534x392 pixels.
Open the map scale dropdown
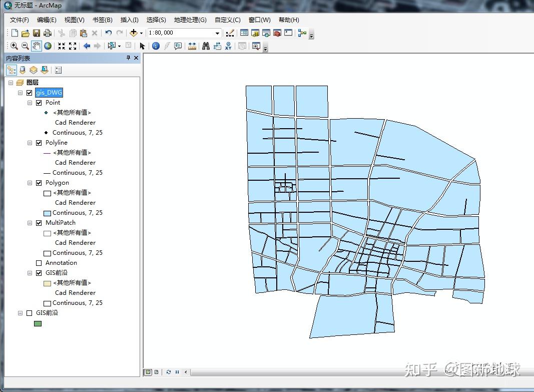[217, 33]
